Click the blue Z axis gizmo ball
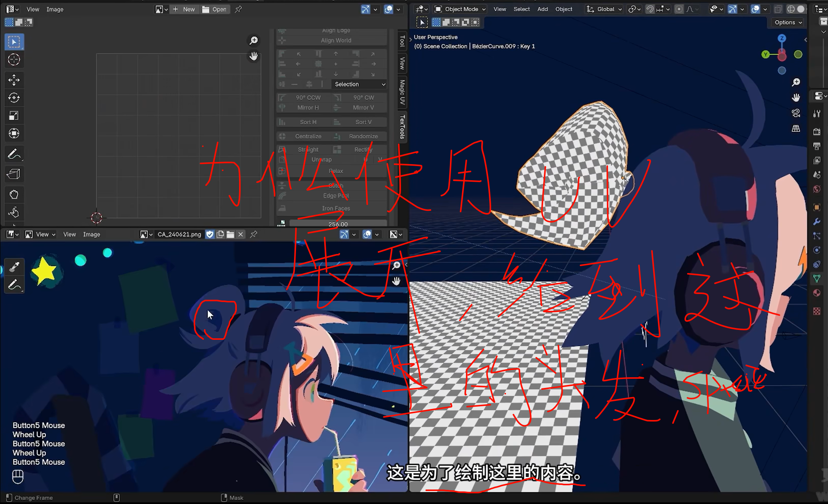Viewport: 828px width, 504px height. [782, 38]
